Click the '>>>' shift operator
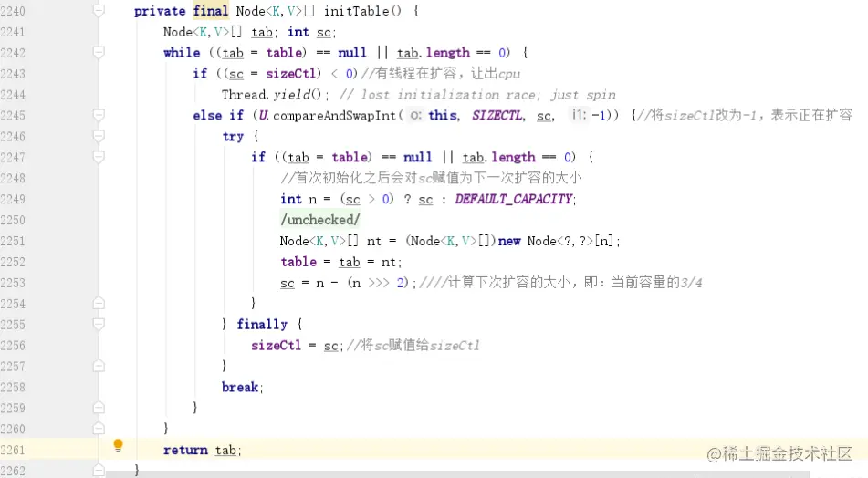The width and height of the screenshot is (868, 478). tap(379, 283)
